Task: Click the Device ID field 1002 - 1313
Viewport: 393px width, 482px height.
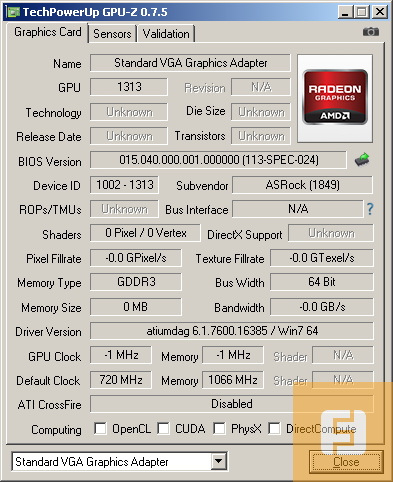Action: tap(124, 185)
